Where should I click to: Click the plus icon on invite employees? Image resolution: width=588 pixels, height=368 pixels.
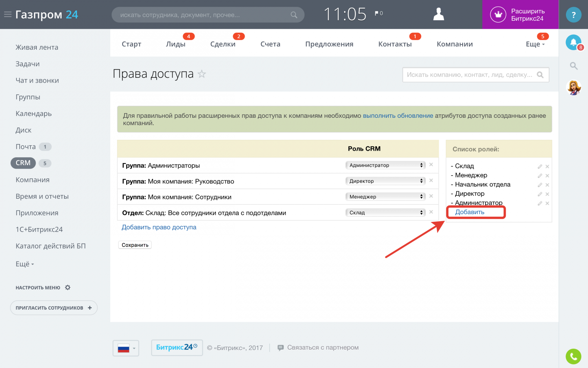(x=90, y=308)
